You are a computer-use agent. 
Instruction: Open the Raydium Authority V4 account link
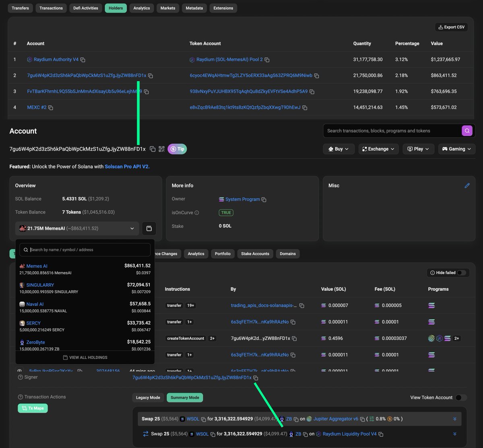tap(56, 60)
